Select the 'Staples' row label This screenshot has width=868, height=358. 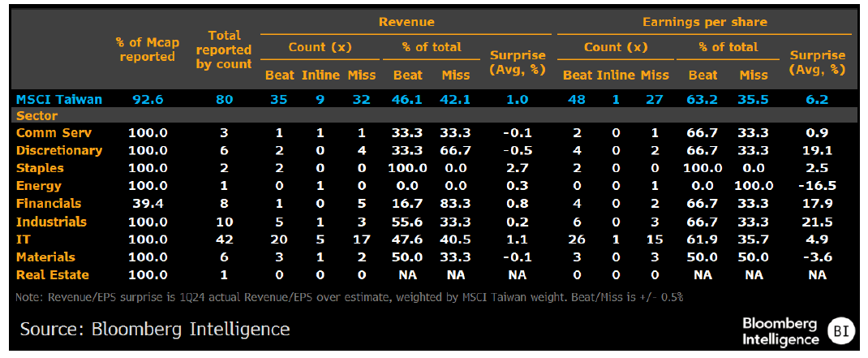click(x=40, y=168)
